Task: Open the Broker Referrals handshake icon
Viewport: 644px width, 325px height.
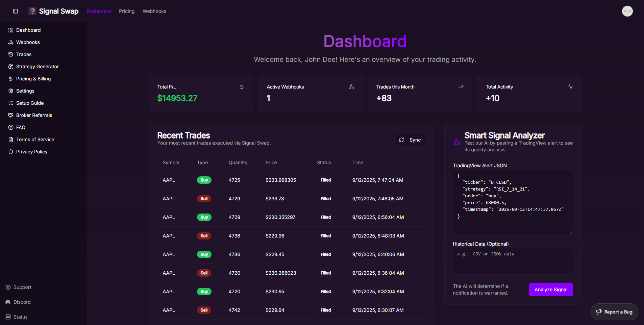Action: coord(10,115)
